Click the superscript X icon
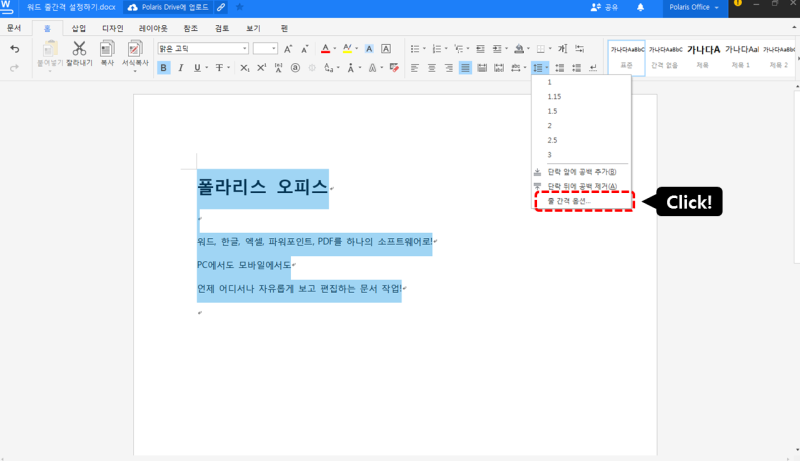This screenshot has width=800, height=461. [262, 68]
